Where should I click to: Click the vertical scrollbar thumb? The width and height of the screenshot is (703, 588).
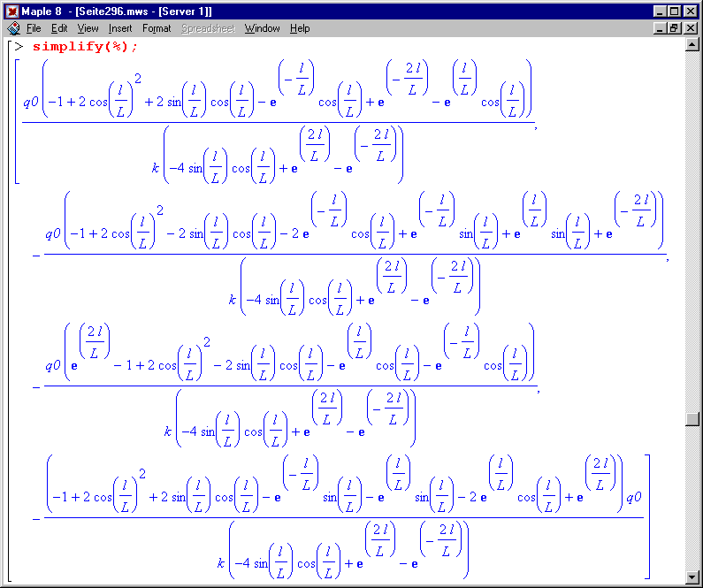(692, 420)
